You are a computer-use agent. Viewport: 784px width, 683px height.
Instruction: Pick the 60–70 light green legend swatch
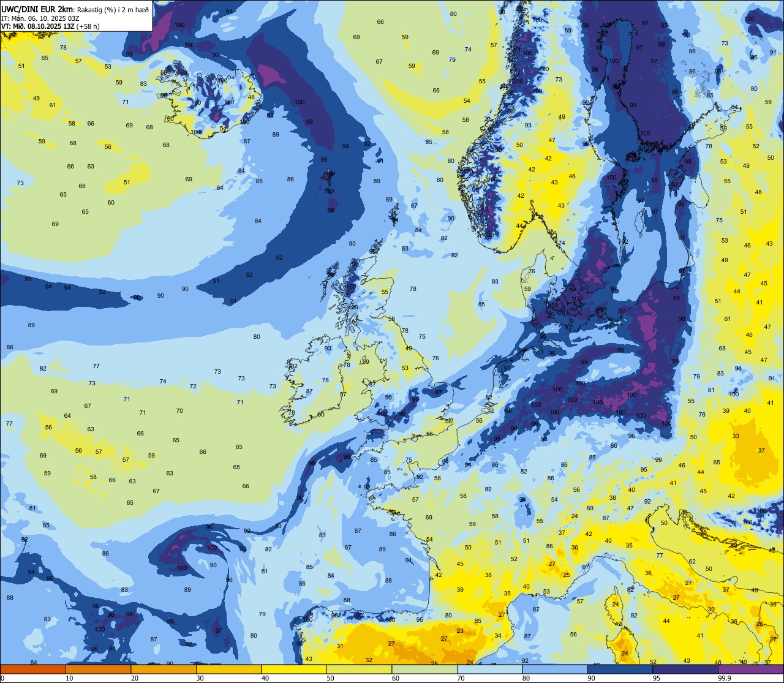click(x=424, y=669)
